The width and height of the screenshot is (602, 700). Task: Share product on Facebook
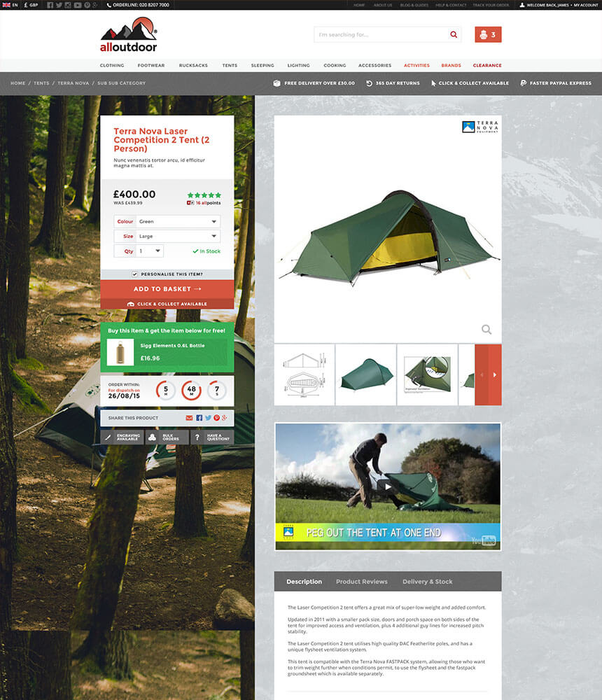tap(199, 418)
